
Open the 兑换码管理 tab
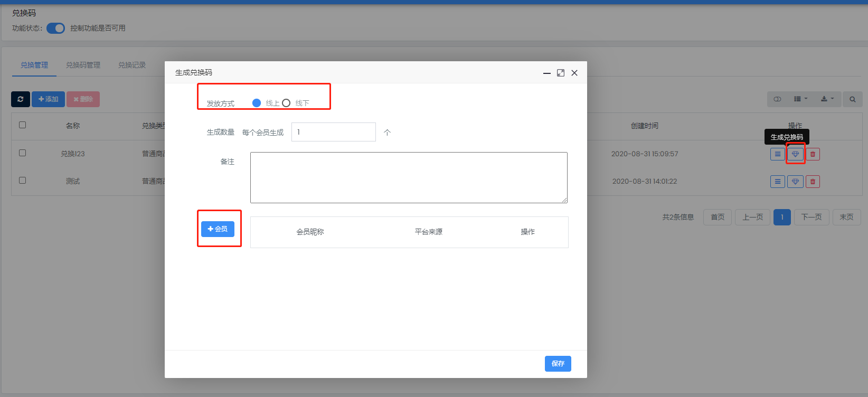[x=83, y=65]
